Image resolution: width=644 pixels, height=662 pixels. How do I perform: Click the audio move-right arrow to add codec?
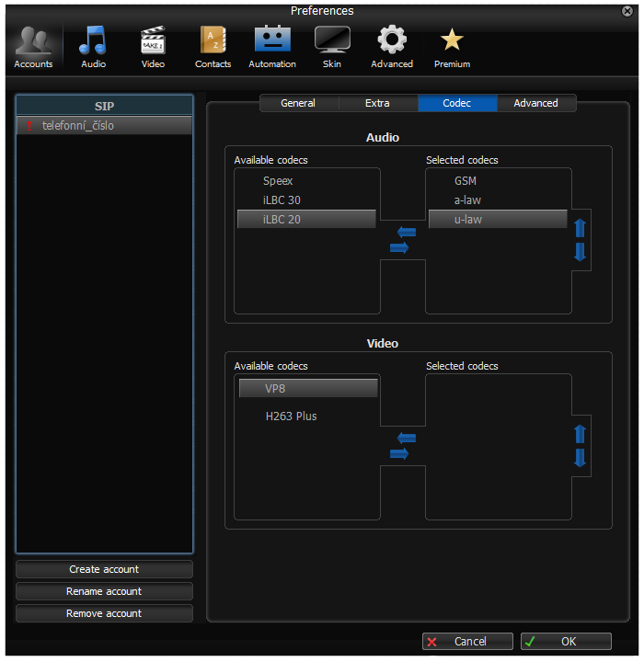pos(399,247)
